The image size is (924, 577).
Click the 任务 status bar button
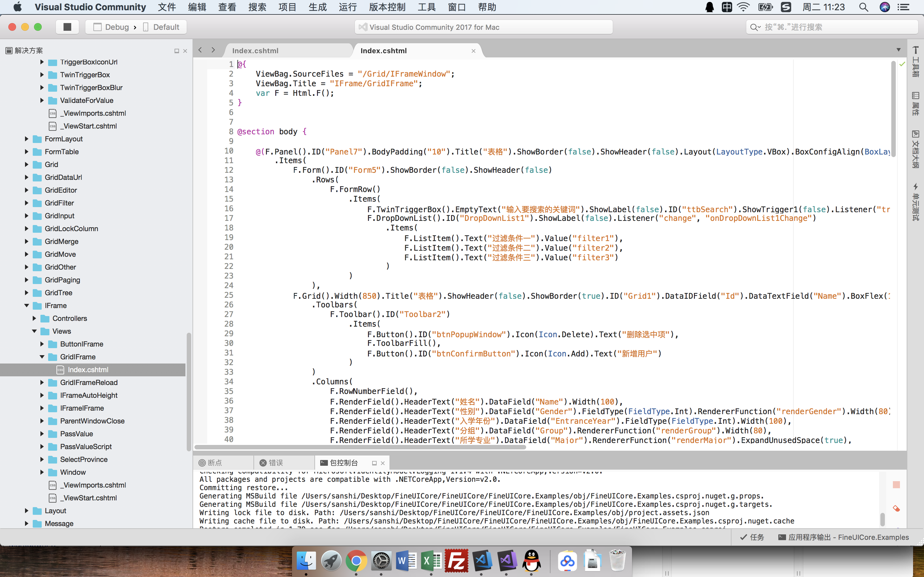752,537
